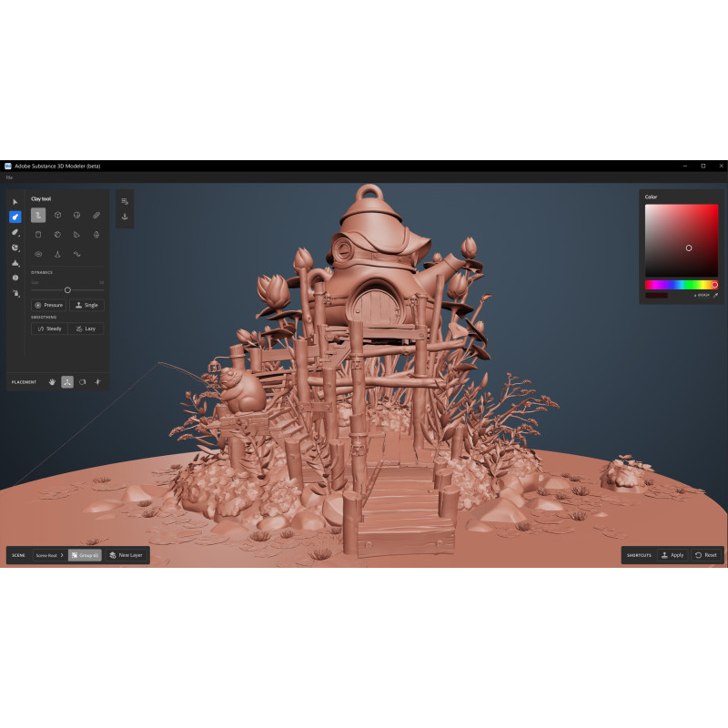
Task: Choose the sphere primitive brush shape
Action: (76, 216)
